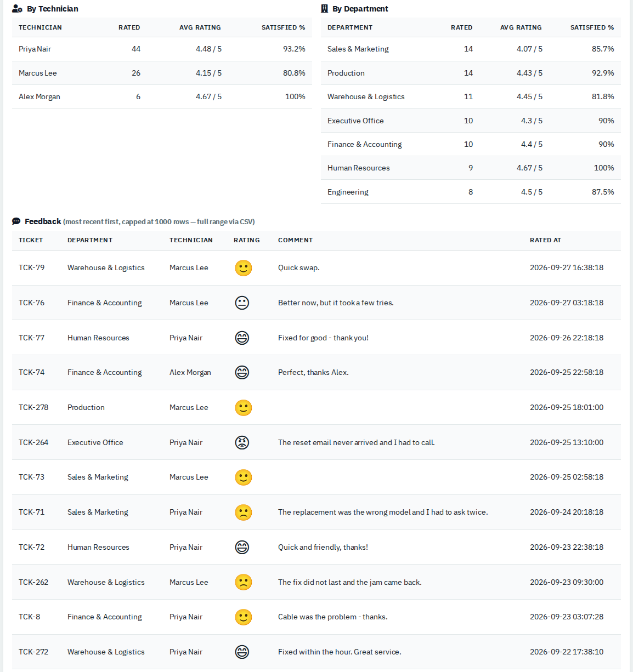633x672 pixels.
Task: Click the TCK-272 ticket number
Action: (x=33, y=652)
